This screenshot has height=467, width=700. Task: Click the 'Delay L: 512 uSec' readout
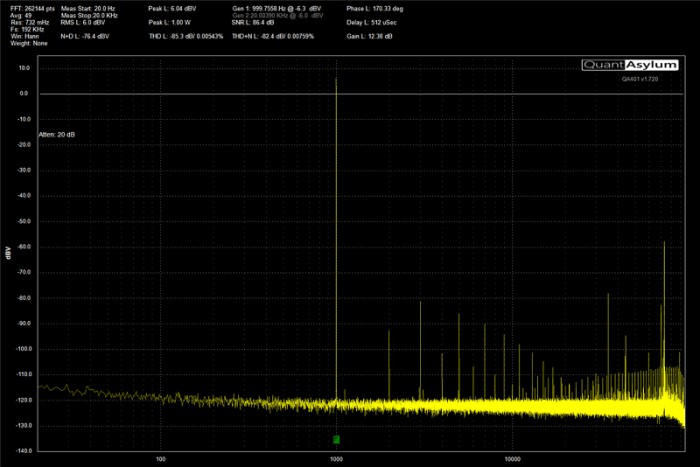pos(371,22)
